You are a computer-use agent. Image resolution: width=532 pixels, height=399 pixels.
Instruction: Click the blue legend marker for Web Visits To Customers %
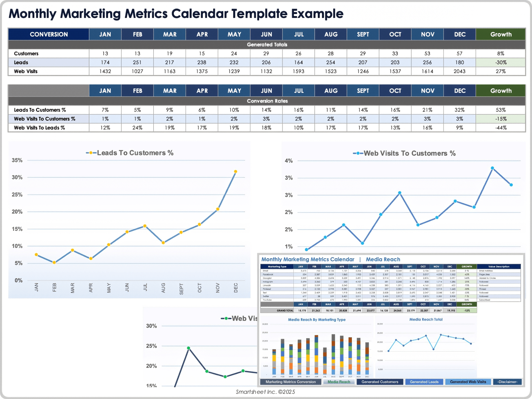pyautogui.click(x=358, y=154)
